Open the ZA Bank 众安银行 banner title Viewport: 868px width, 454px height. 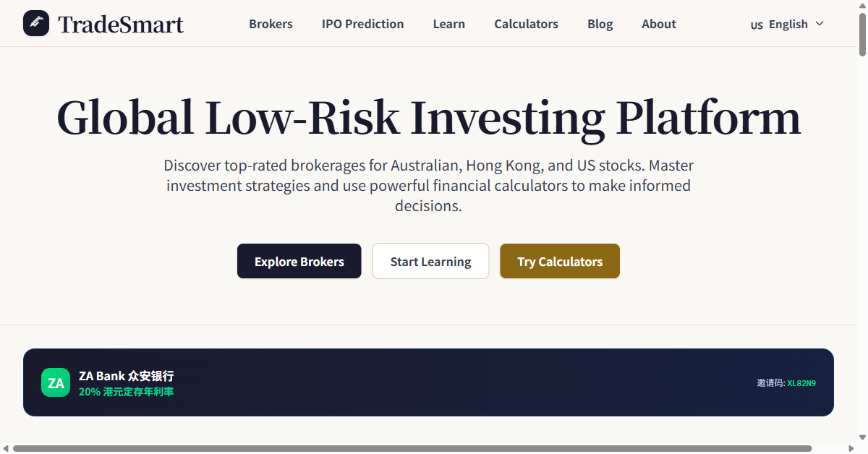(x=126, y=376)
